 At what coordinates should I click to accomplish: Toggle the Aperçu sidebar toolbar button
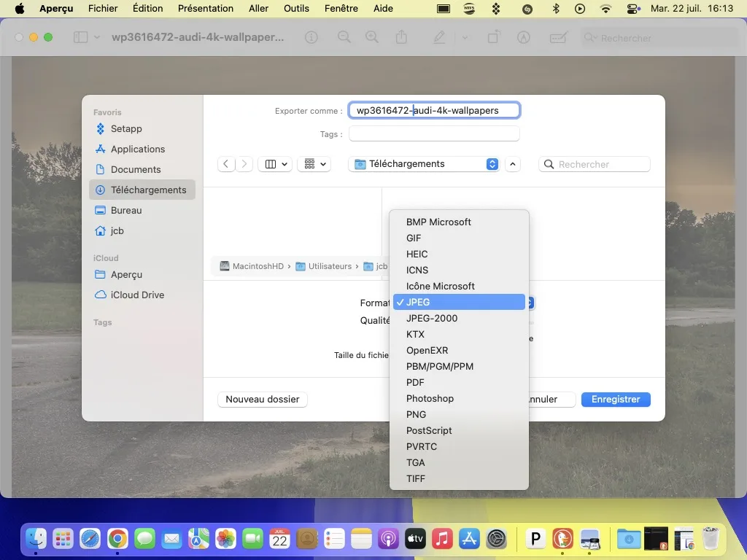coord(80,37)
